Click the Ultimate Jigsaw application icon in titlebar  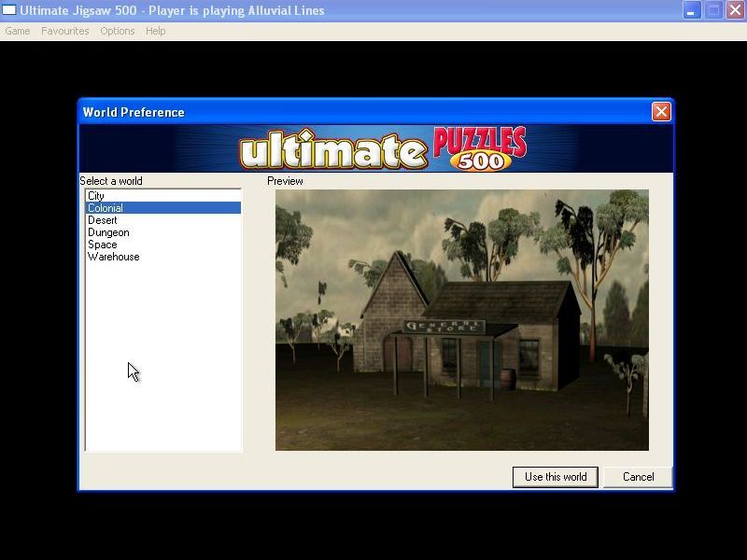(x=9, y=10)
